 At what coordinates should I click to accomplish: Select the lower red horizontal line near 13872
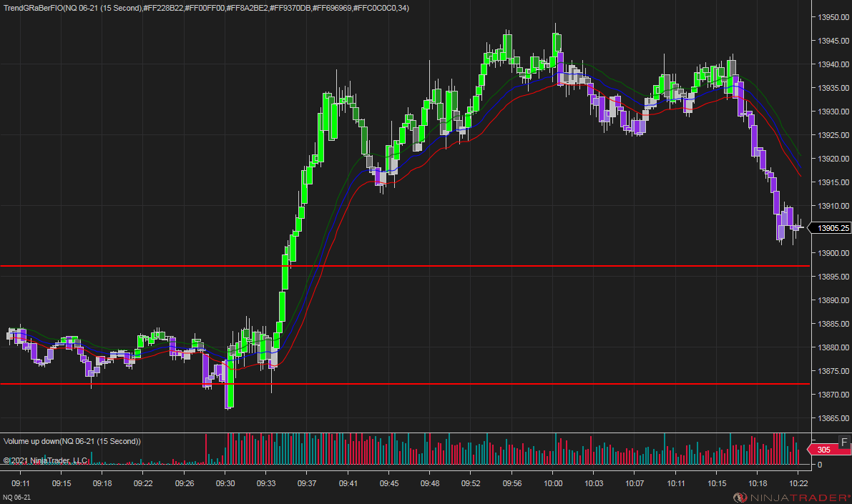click(405, 384)
